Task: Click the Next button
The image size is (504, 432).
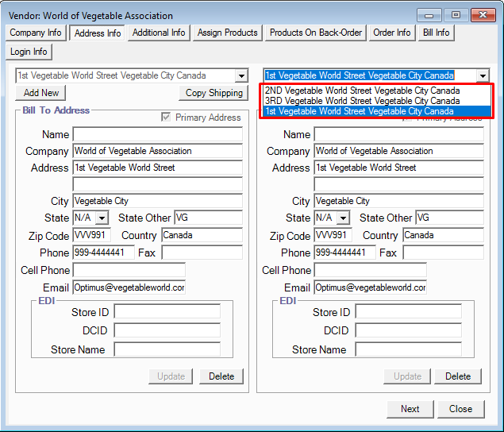Action: click(410, 409)
